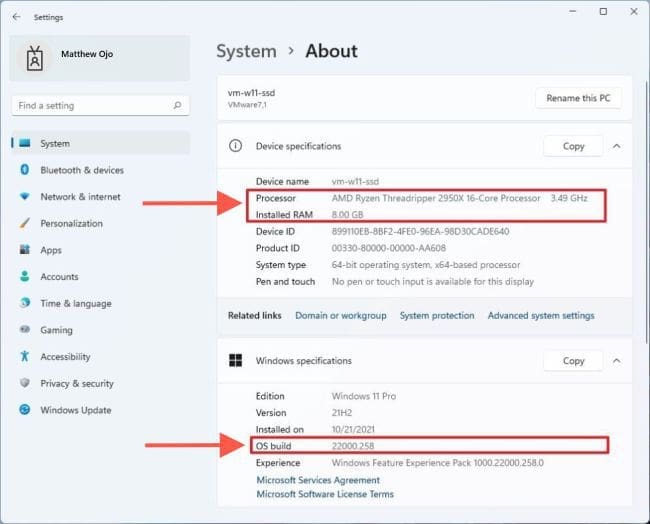Viewport: 650px width, 524px height.
Task: Copy the Windows specifications
Action: tap(573, 361)
